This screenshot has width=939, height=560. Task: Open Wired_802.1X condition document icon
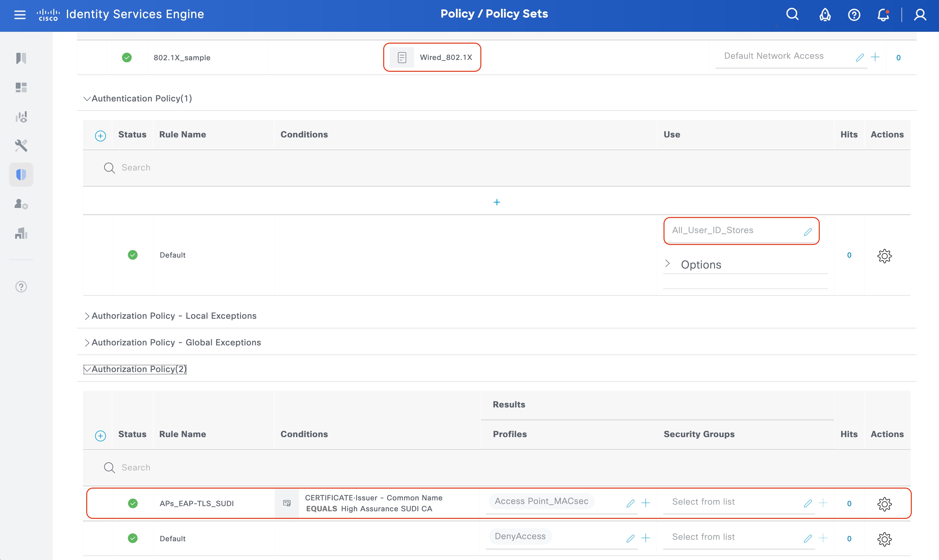point(402,57)
